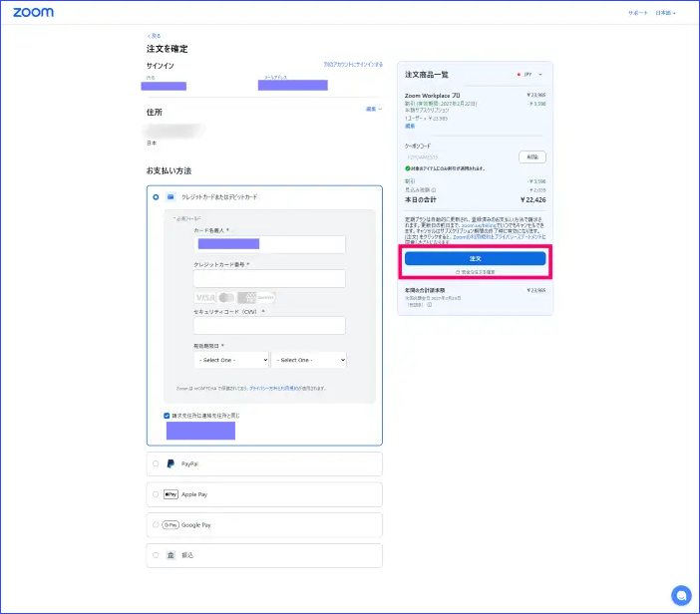Select the PayPal payment radio button

click(x=156, y=464)
